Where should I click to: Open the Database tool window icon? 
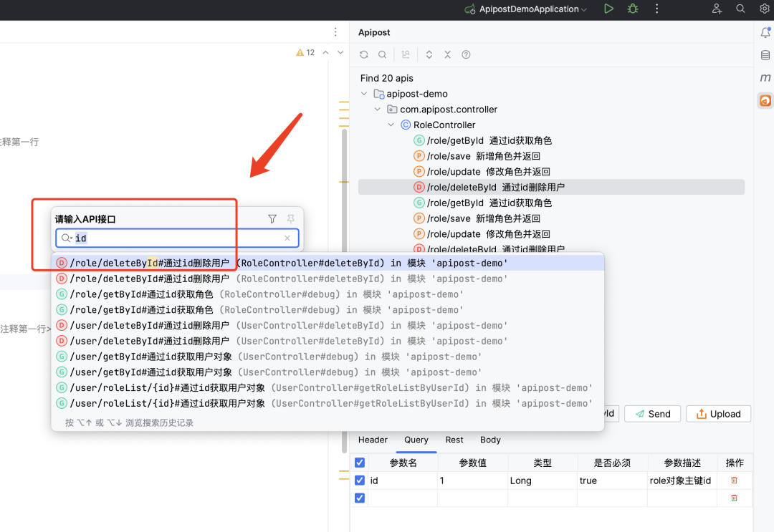(765, 55)
